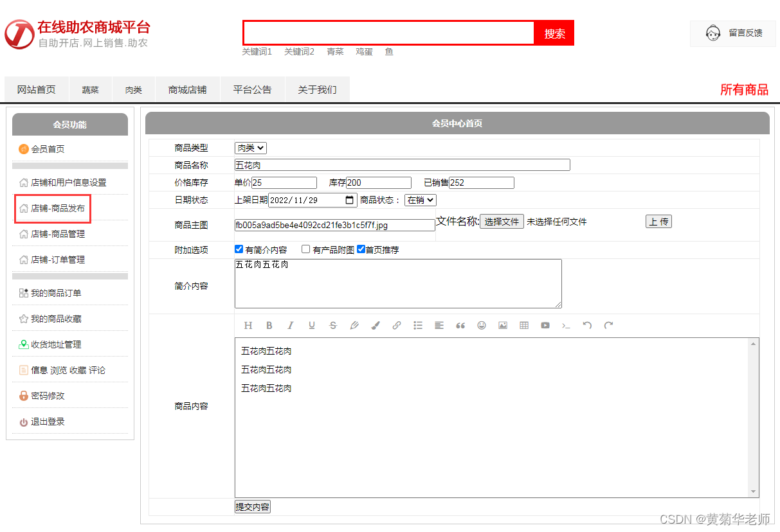Insert a hyperlink via the link icon

[396, 326]
